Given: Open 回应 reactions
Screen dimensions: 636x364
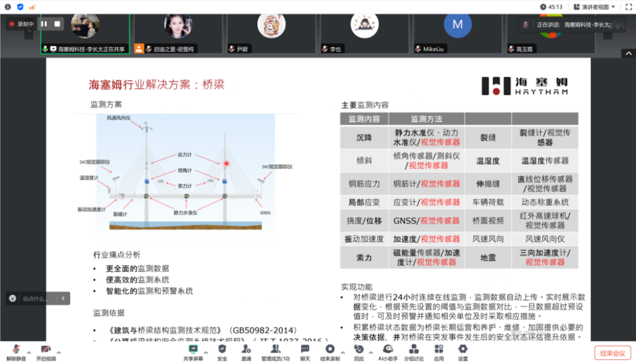Looking at the screenshot, I should 359,353.
